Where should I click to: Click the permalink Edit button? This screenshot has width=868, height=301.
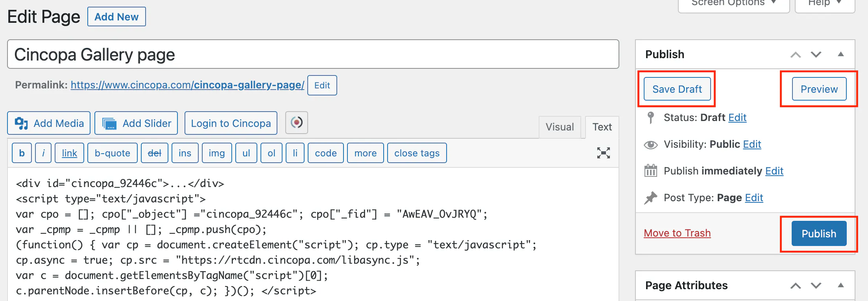coord(322,85)
